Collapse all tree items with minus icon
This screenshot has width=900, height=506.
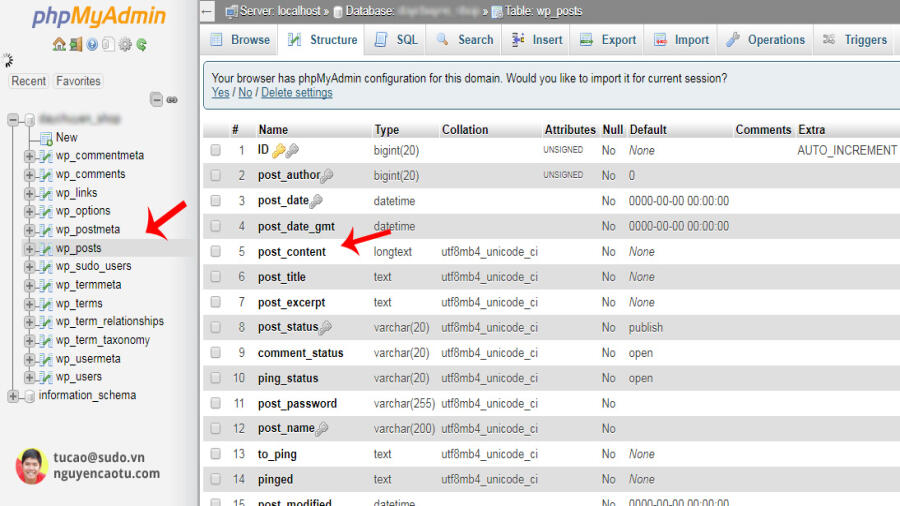click(156, 99)
